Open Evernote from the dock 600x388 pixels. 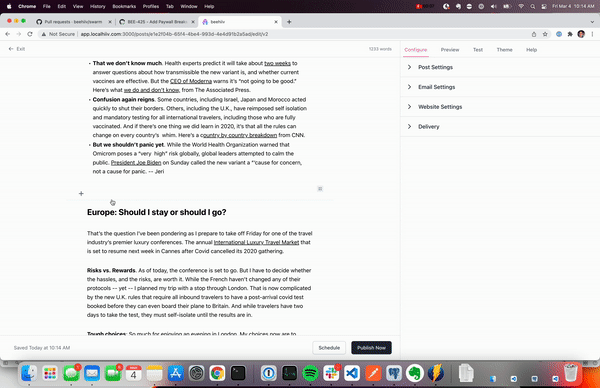click(x=414, y=373)
